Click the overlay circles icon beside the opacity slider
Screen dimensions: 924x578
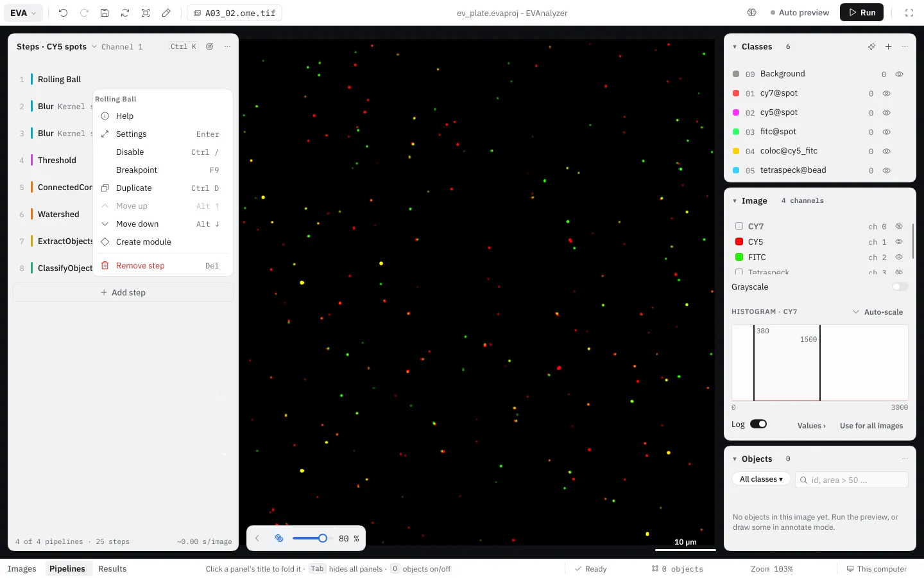click(x=279, y=538)
